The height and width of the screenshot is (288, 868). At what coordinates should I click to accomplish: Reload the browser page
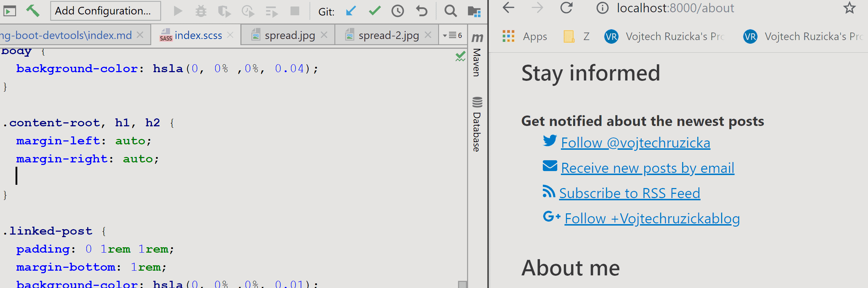566,8
